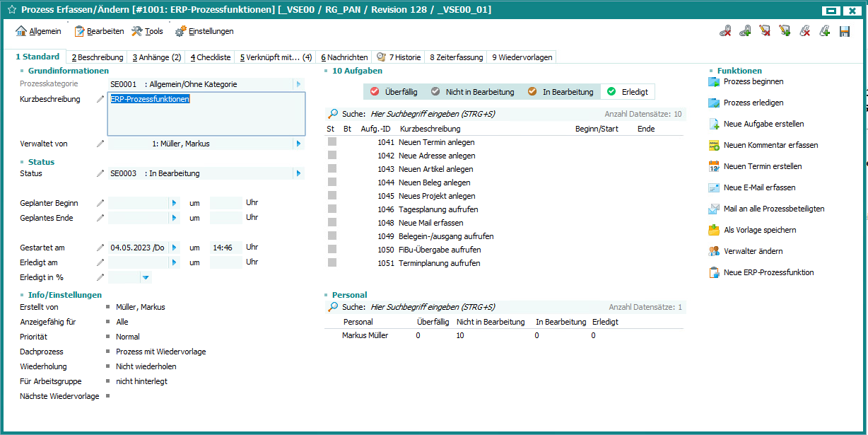Open the Status selection arrow
The height and width of the screenshot is (435, 868).
tap(298, 173)
